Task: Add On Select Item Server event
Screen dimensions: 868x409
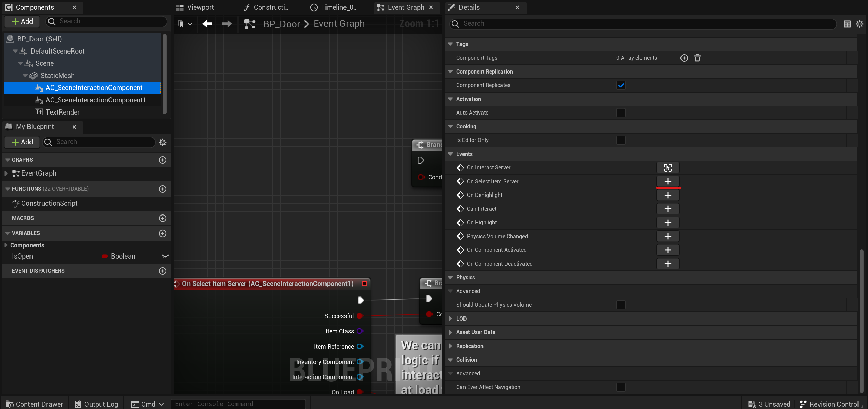Action: coord(668,181)
